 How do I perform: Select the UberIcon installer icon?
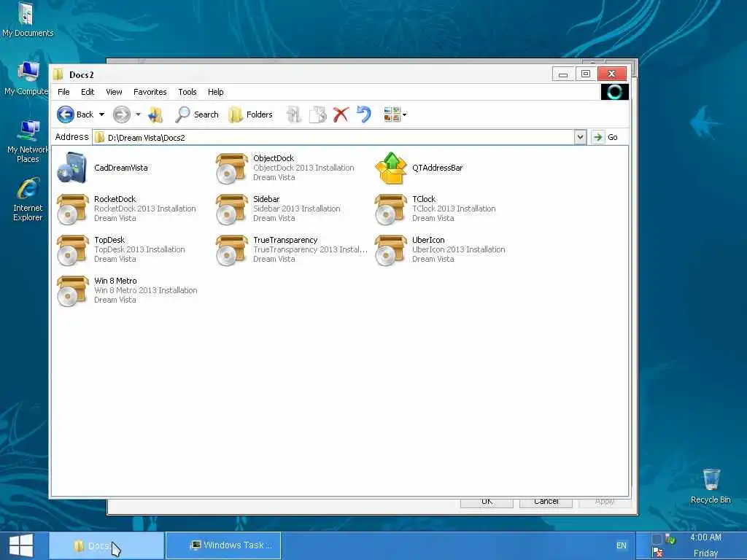point(391,250)
